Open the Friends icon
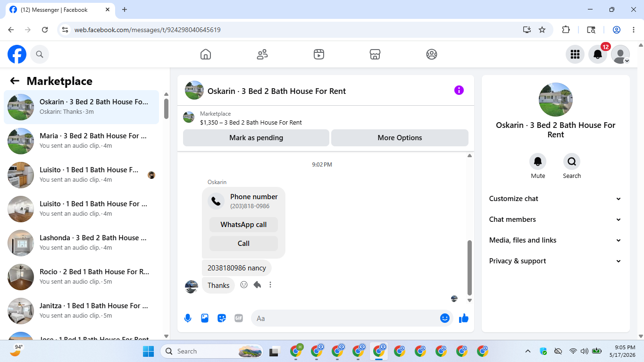Image resolution: width=644 pixels, height=362 pixels. (262, 54)
